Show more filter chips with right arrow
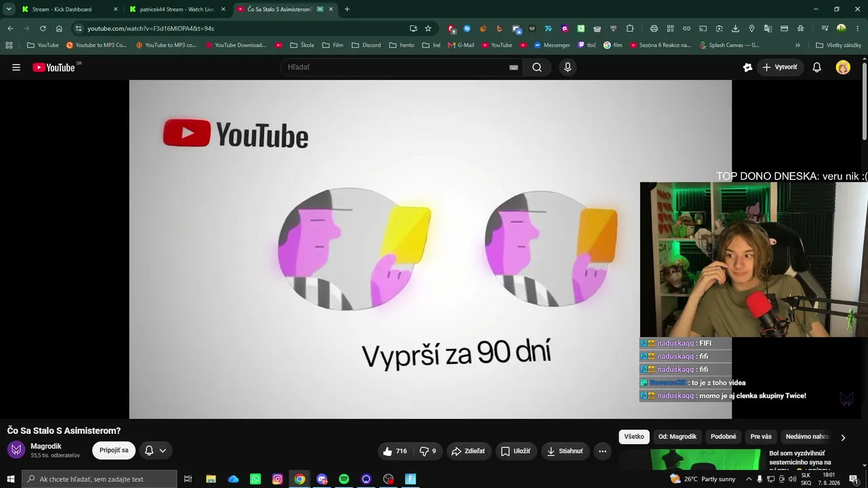Viewport: 868px width, 488px height. [x=843, y=437]
